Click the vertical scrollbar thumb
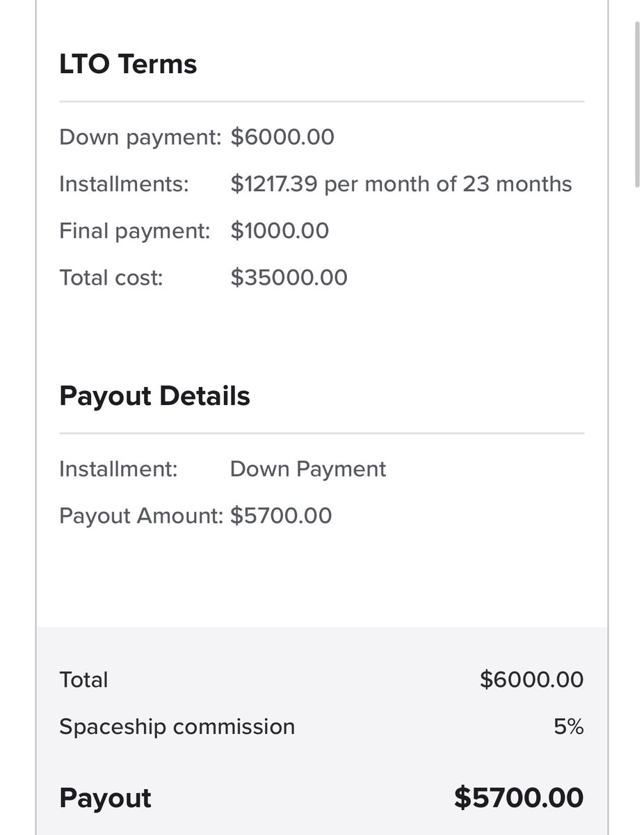Screen dimensions: 644x835 coord(637,104)
